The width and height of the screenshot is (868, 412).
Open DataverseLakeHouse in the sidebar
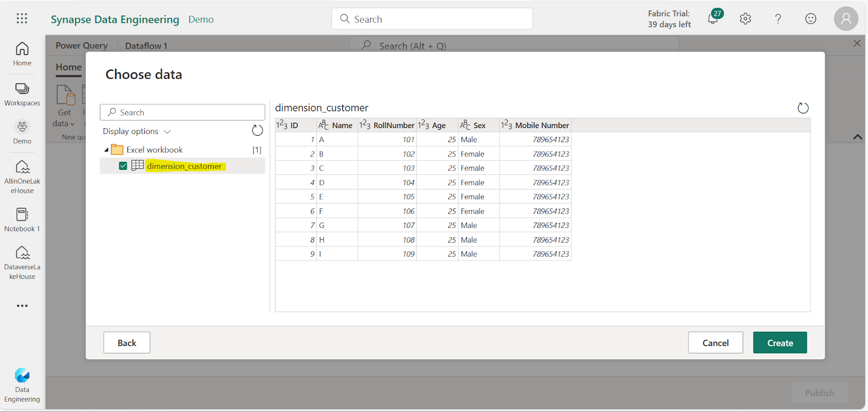pyautogui.click(x=22, y=263)
